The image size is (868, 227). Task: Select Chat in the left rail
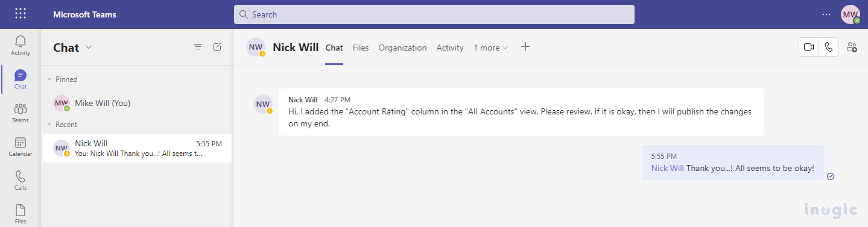click(x=21, y=79)
